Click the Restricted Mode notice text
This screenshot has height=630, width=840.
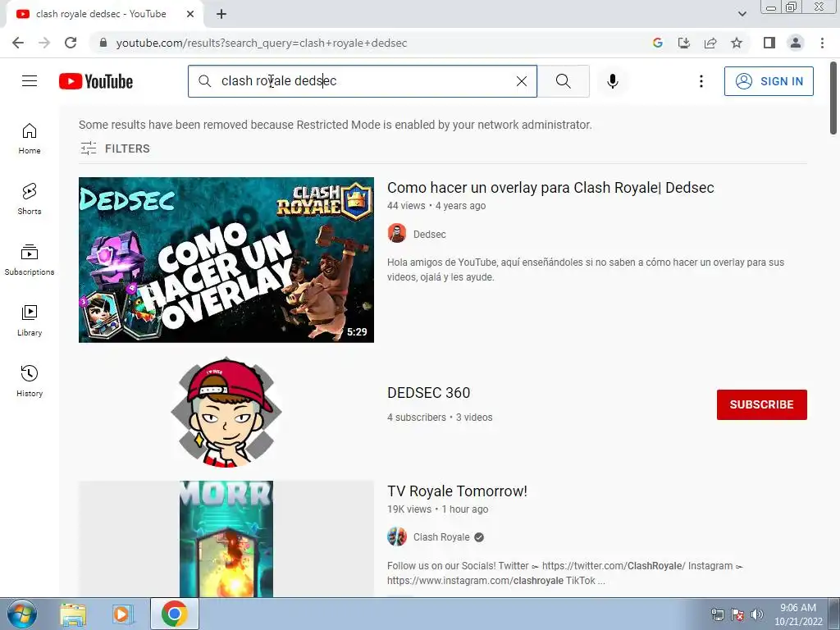pos(336,125)
